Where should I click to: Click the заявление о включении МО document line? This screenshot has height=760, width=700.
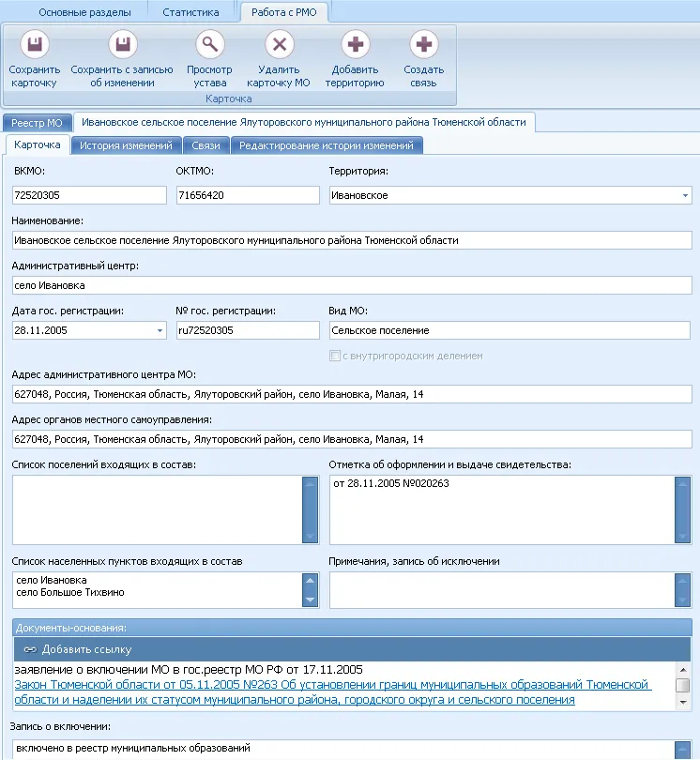coord(189,670)
